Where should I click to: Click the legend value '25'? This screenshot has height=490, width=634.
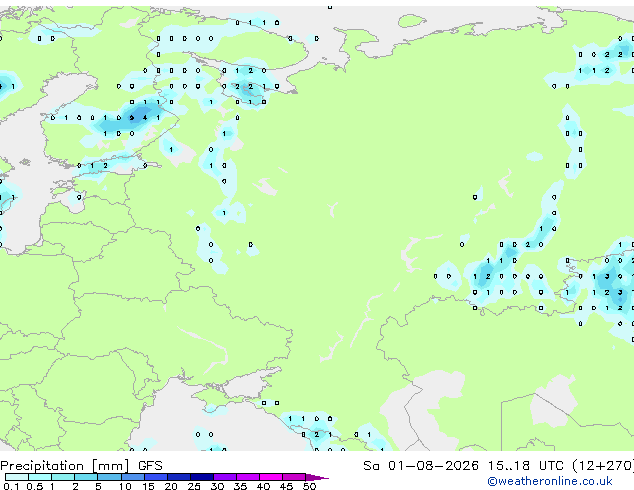click(x=194, y=486)
